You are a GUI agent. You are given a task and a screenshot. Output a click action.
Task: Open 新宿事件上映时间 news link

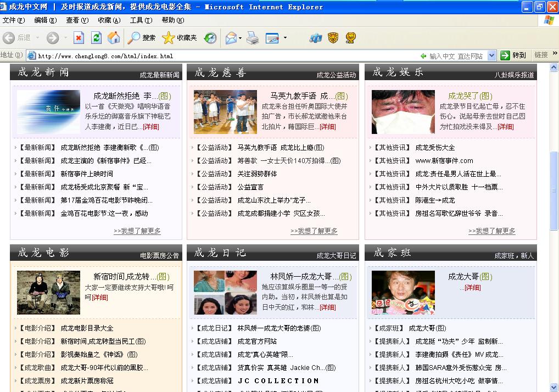tap(87, 174)
